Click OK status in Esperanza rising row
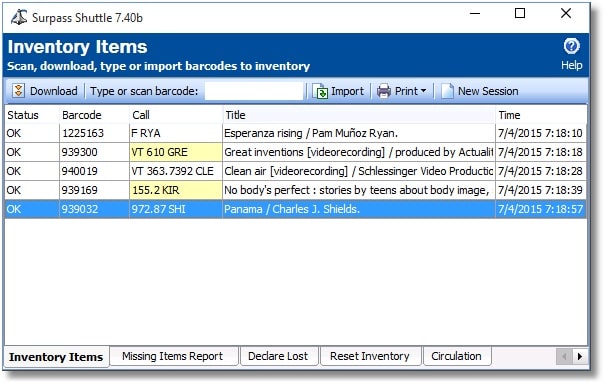 pos(32,133)
